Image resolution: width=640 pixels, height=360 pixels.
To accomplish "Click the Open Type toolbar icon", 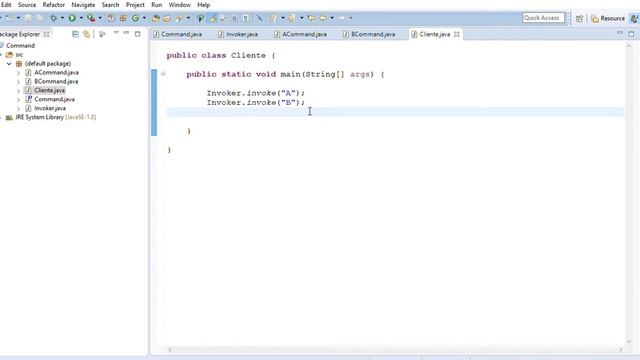I will (156, 18).
